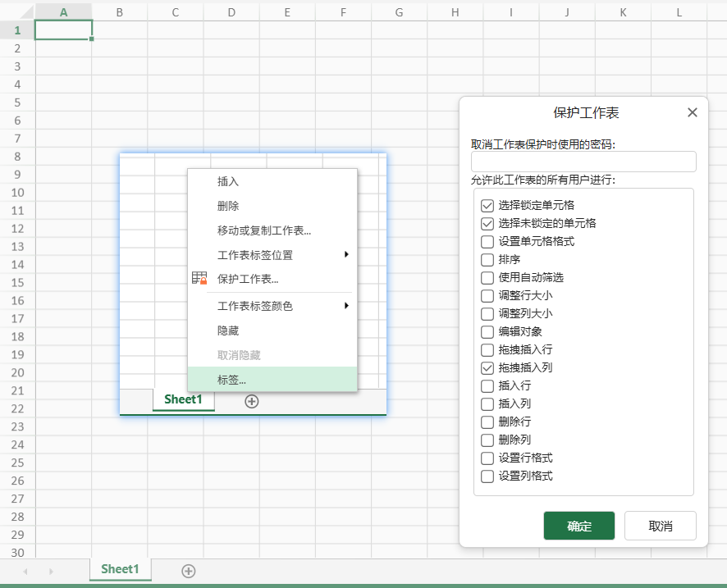Click 取消工作表保护时使用的密码 label
The image size is (727, 588).
[543, 144]
